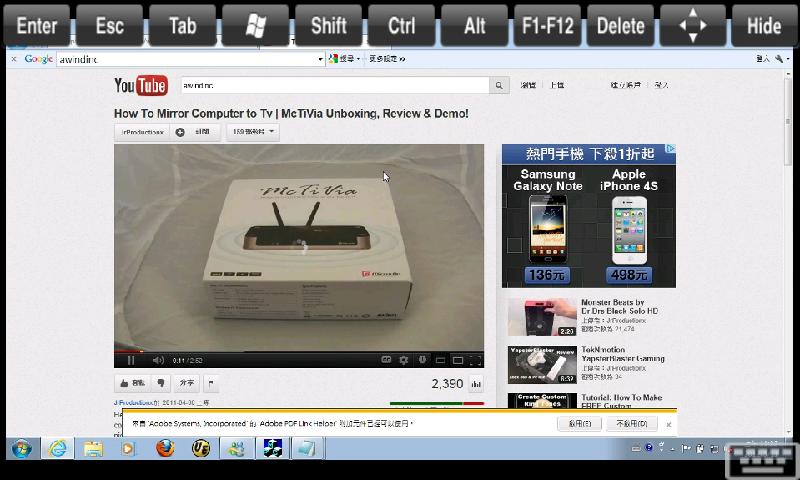Image resolution: width=800 pixels, height=480 pixels.
Task: Toggle video annotations button
Action: click(422, 360)
